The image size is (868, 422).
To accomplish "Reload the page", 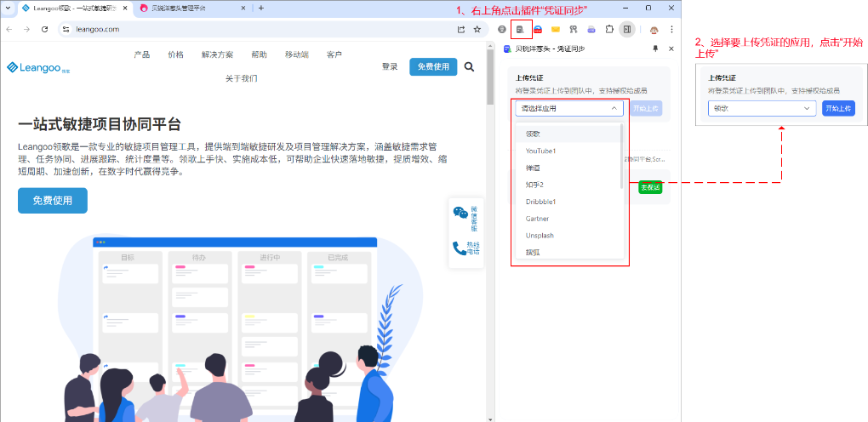I will click(45, 29).
